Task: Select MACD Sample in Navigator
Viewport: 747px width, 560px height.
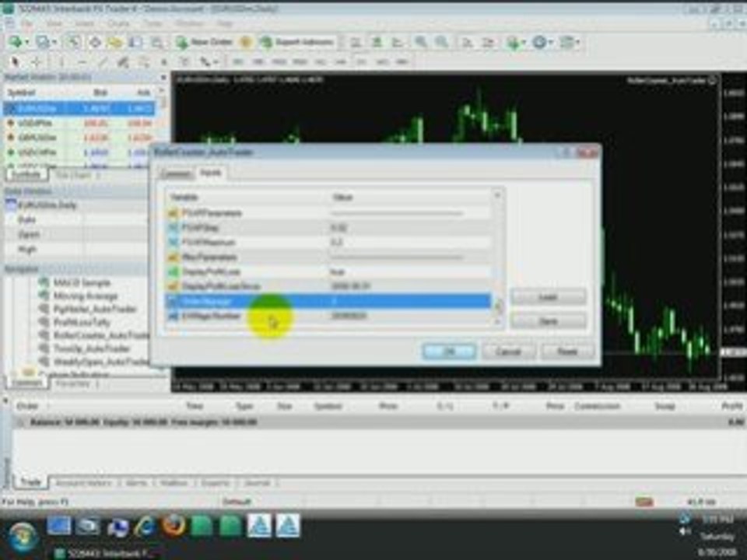Action: pyautogui.click(x=82, y=283)
